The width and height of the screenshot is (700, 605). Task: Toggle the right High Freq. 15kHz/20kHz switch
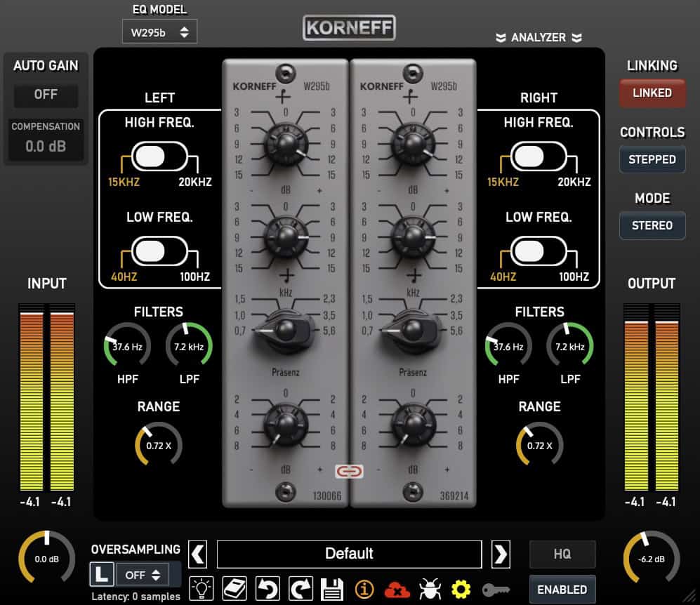coord(539,157)
